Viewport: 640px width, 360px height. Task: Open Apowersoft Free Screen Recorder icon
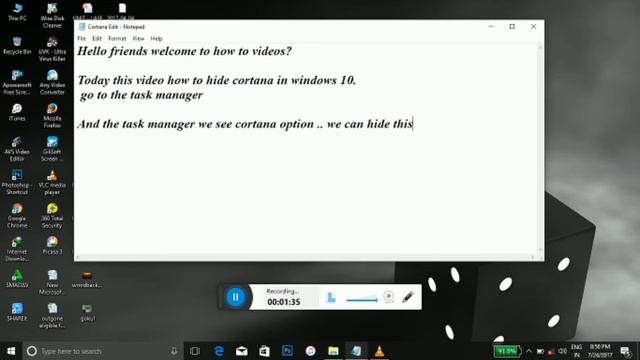click(17, 82)
